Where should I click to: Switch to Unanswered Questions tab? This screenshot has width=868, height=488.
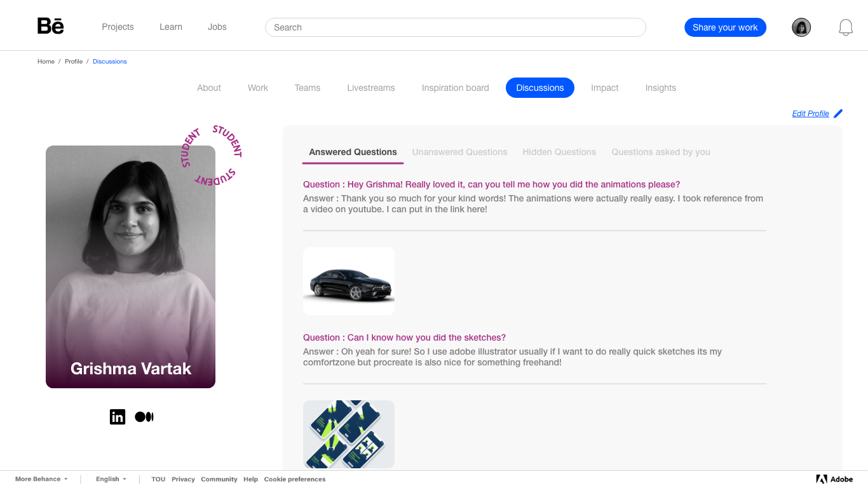tap(459, 152)
